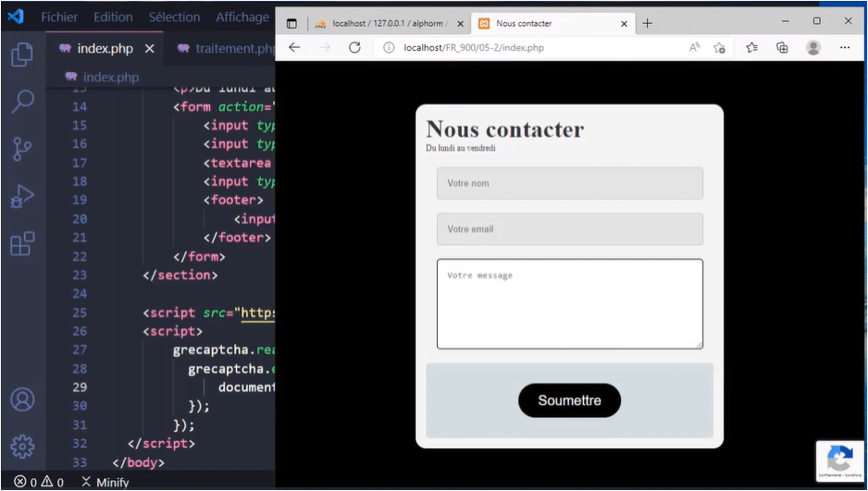Select the Nous contacter browser tab
Image resolution: width=868 pixels, height=491 pixels.
(x=524, y=23)
